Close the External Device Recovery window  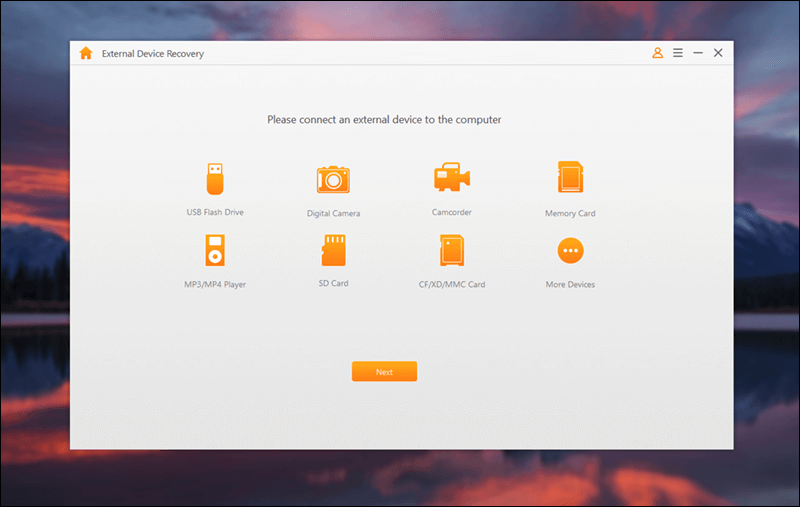[x=718, y=53]
